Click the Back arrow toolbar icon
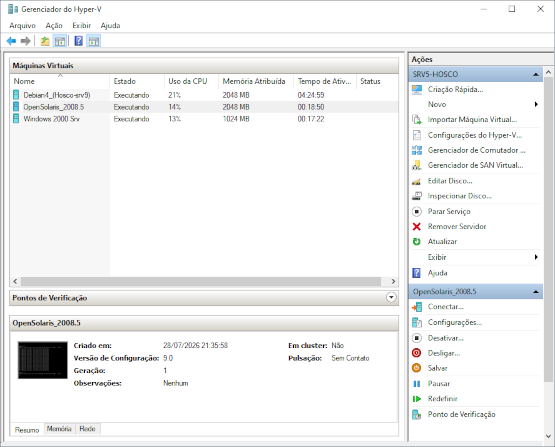The image size is (555, 447). coord(11,41)
